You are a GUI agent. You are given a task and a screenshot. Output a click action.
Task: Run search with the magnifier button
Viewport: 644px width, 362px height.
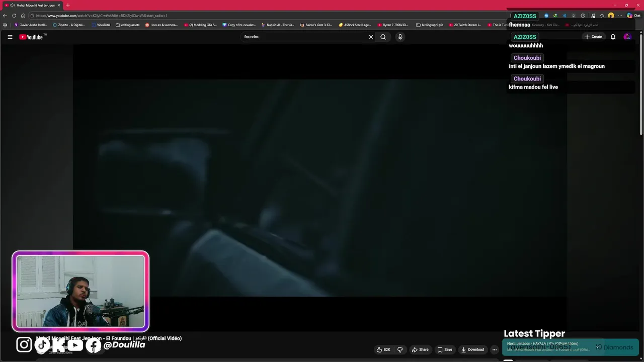tap(383, 37)
